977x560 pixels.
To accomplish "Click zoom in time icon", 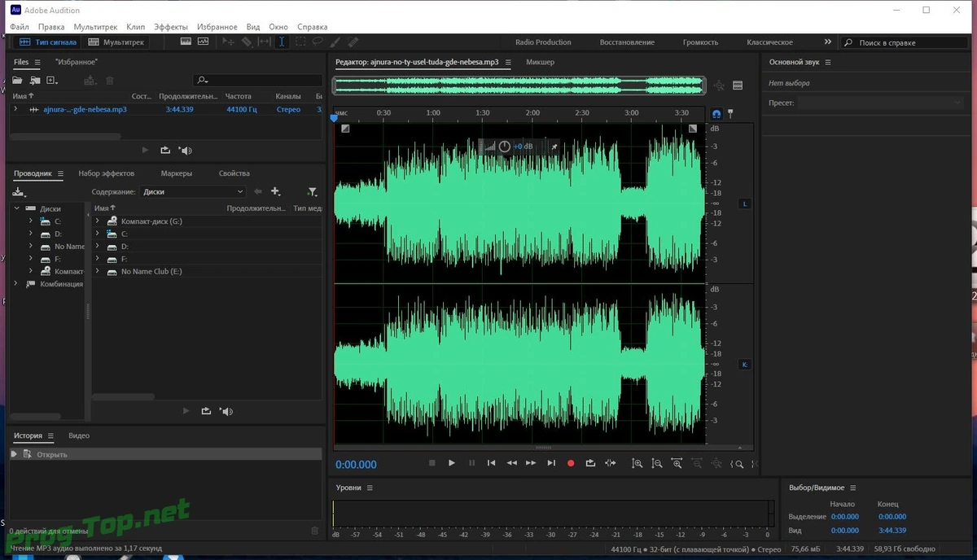I will 677,463.
